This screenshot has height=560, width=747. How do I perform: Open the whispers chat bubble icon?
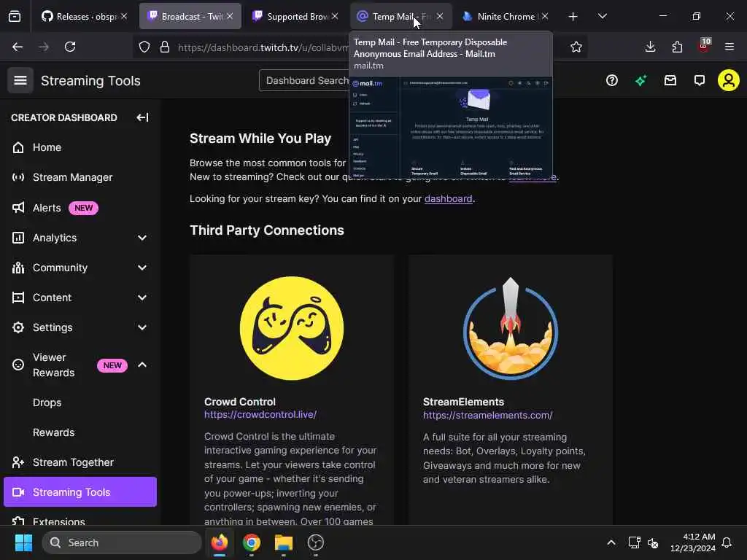pyautogui.click(x=700, y=80)
